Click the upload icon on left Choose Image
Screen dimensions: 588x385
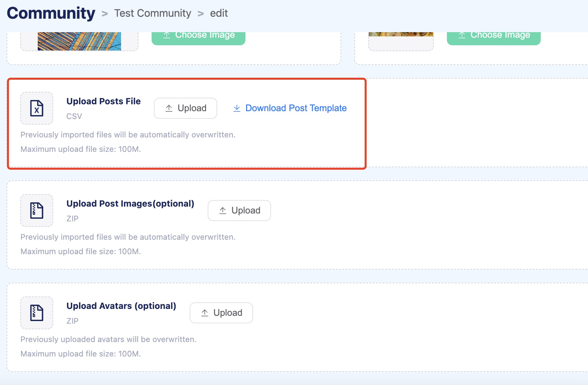167,35
